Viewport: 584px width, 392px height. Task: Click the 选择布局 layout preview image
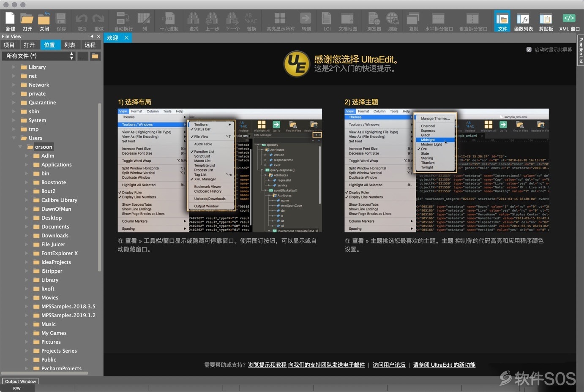tap(220, 171)
